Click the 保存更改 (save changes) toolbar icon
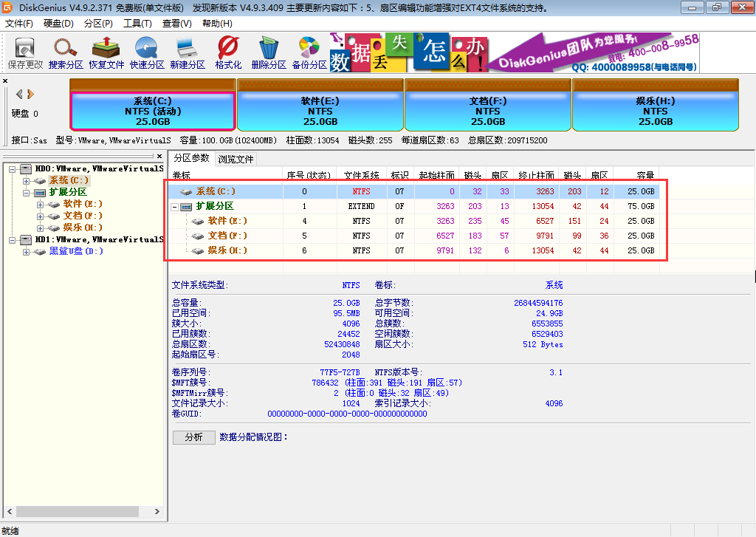The image size is (756, 537). coord(25,52)
